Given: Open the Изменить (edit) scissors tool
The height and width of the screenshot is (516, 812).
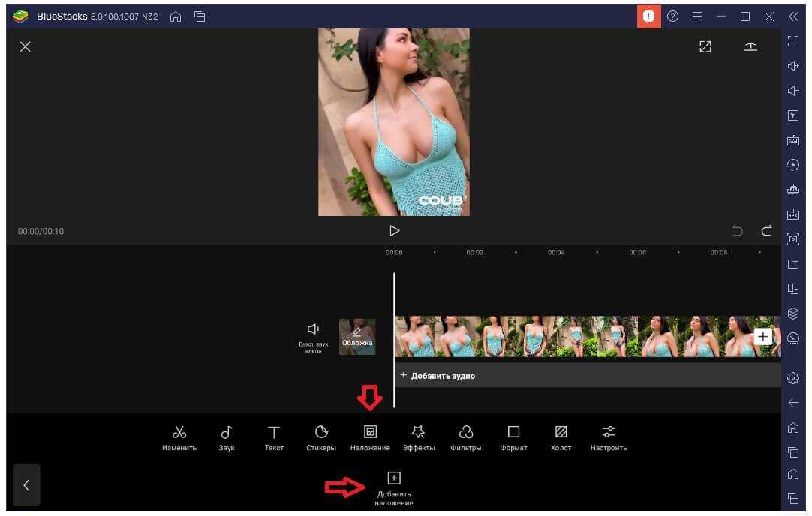Looking at the screenshot, I should tap(179, 437).
